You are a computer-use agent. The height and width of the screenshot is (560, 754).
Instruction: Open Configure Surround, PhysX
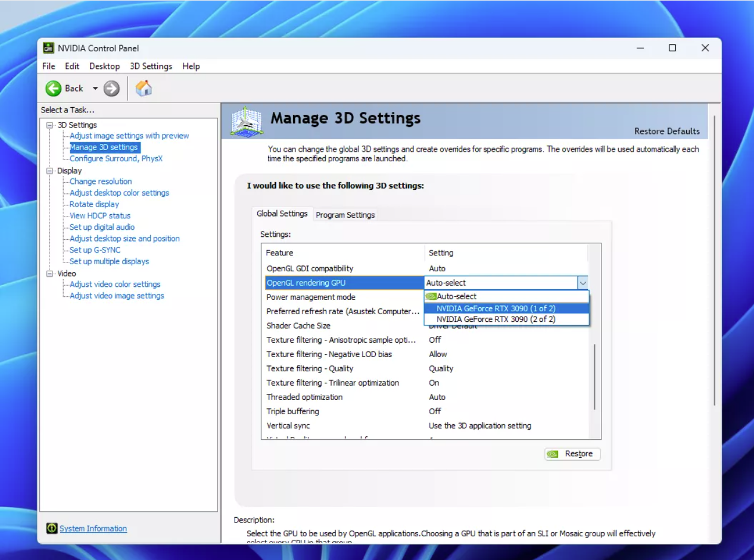point(116,158)
